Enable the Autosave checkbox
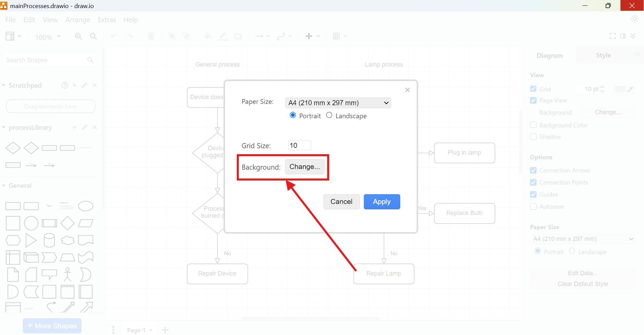This screenshot has width=644, height=335. [533, 207]
